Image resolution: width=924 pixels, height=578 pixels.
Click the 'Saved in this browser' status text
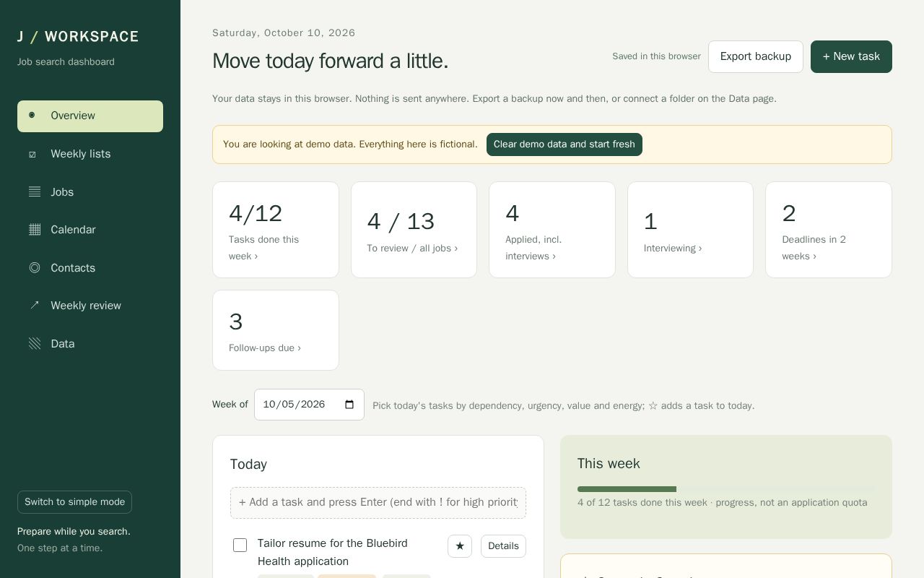[656, 56]
